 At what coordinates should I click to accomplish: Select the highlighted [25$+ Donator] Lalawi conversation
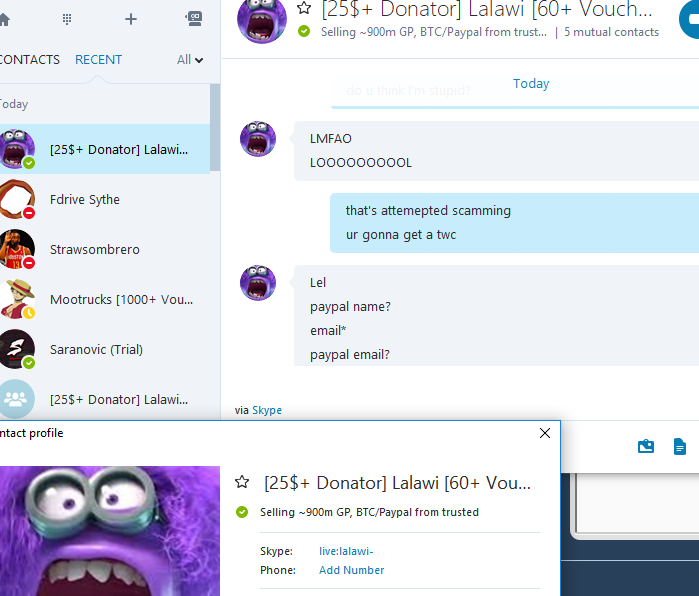(105, 149)
